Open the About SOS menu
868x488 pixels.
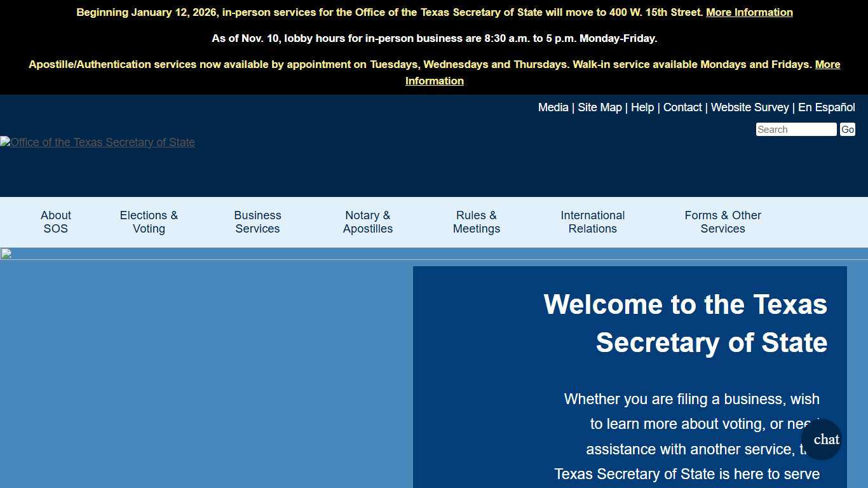click(x=55, y=222)
